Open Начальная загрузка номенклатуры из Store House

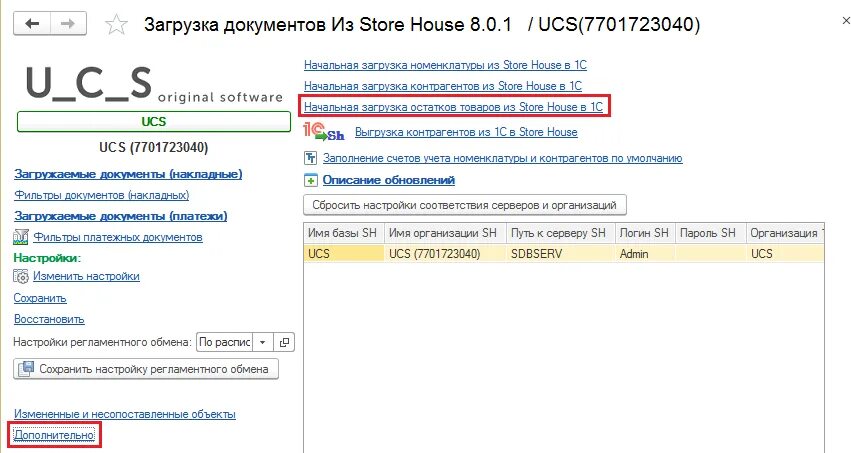(445, 65)
